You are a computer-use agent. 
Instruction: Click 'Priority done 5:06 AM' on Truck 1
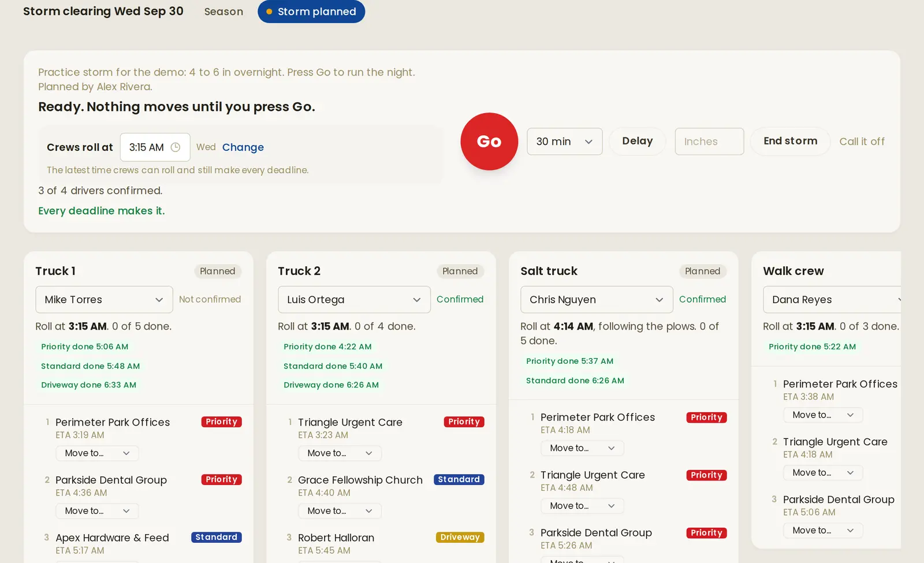click(85, 347)
